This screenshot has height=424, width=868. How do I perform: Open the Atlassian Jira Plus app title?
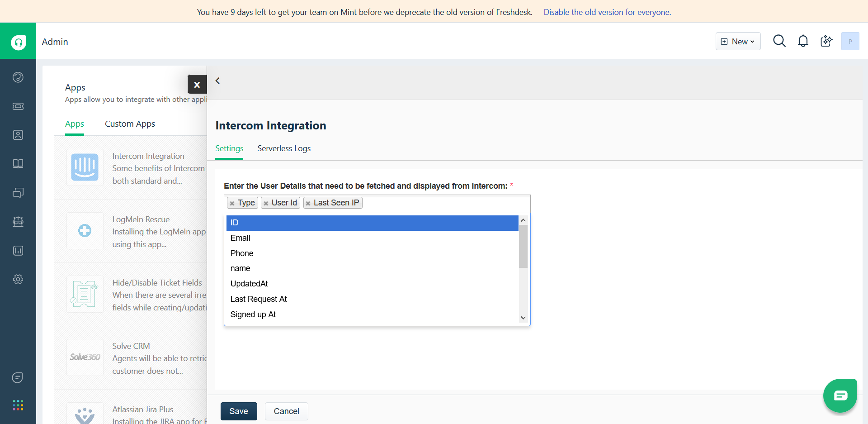143,410
